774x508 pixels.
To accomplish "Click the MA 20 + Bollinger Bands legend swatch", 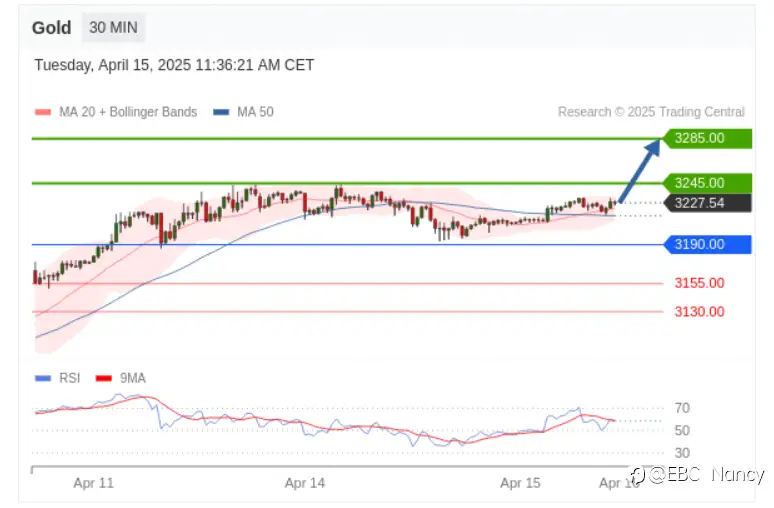I will (x=43, y=112).
